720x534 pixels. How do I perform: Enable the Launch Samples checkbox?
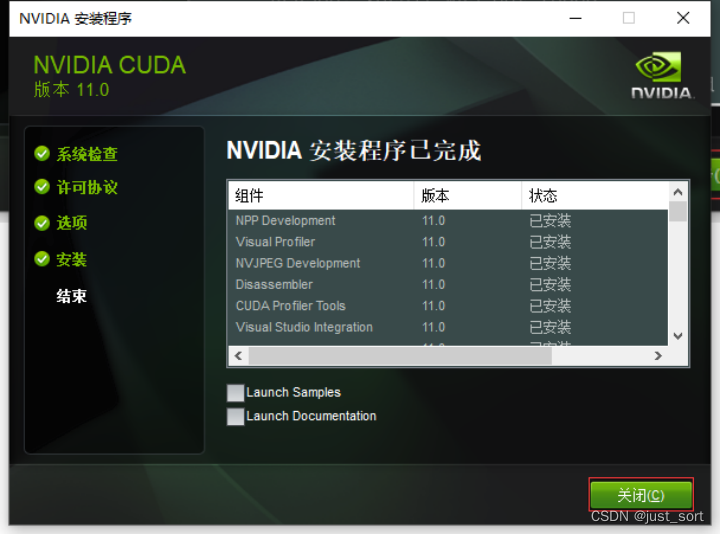[x=236, y=393]
